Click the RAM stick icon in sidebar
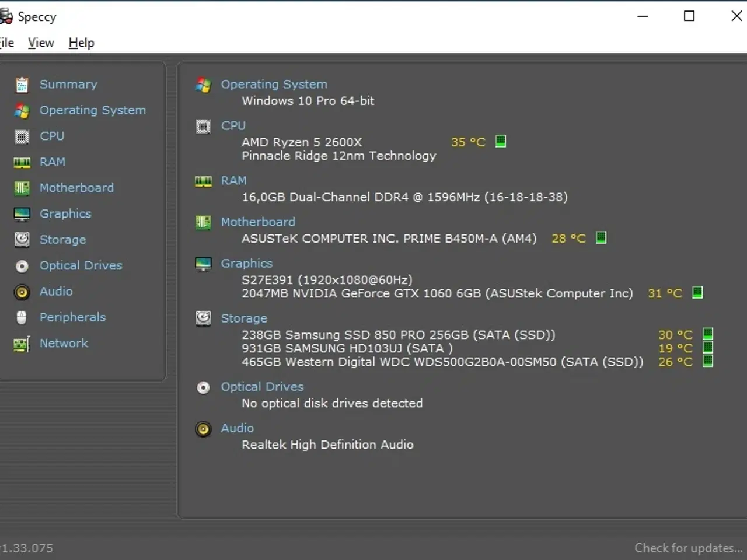Screen dimensions: 747x560 click(x=22, y=163)
